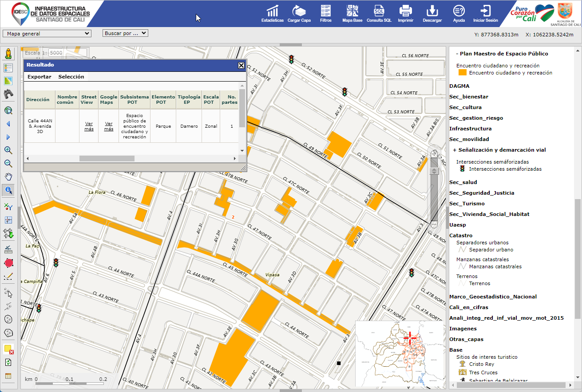The image size is (582, 392).
Task: Expand the Base layer group
Action: click(x=456, y=350)
